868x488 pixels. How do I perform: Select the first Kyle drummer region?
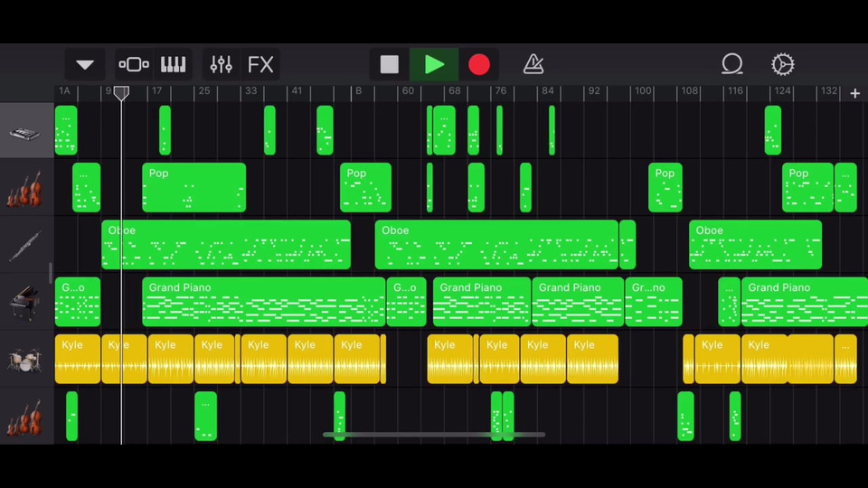(x=78, y=359)
